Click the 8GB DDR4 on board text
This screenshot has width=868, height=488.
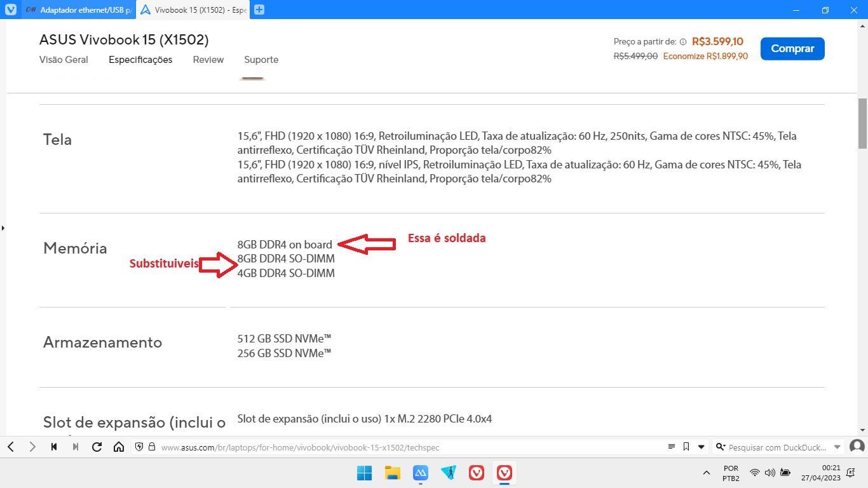(285, 245)
